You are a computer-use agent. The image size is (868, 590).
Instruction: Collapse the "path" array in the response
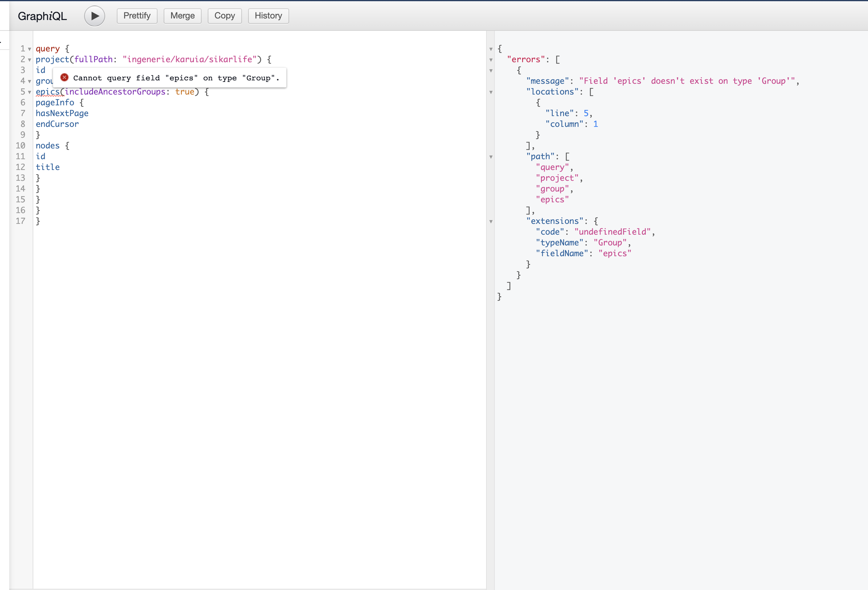tap(491, 157)
